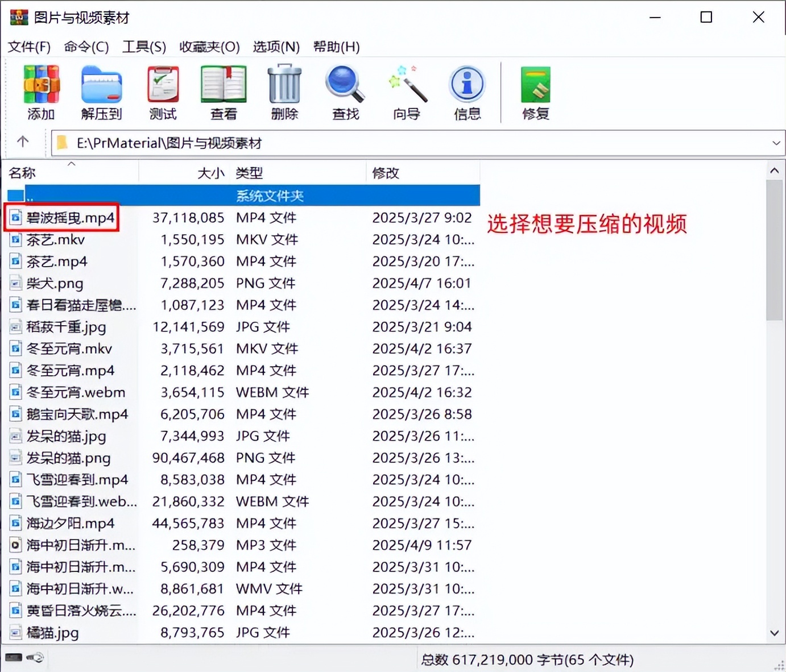Open the 工具(S) menu
Screen dimensions: 786x672
pos(144,47)
